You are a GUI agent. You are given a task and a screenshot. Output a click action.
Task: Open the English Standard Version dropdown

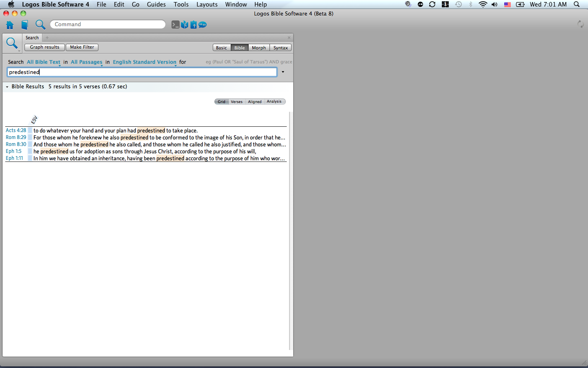[x=145, y=62]
